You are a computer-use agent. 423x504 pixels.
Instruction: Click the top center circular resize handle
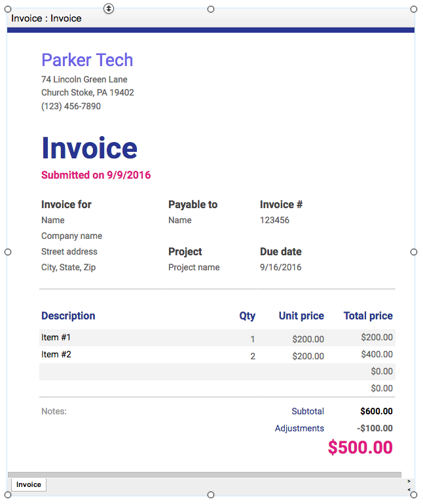point(211,9)
